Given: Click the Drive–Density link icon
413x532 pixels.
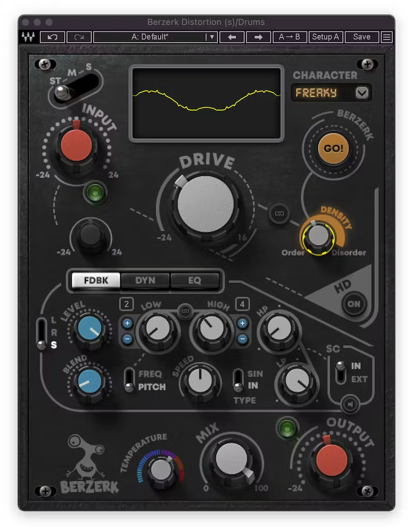Looking at the screenshot, I should pyautogui.click(x=279, y=213).
